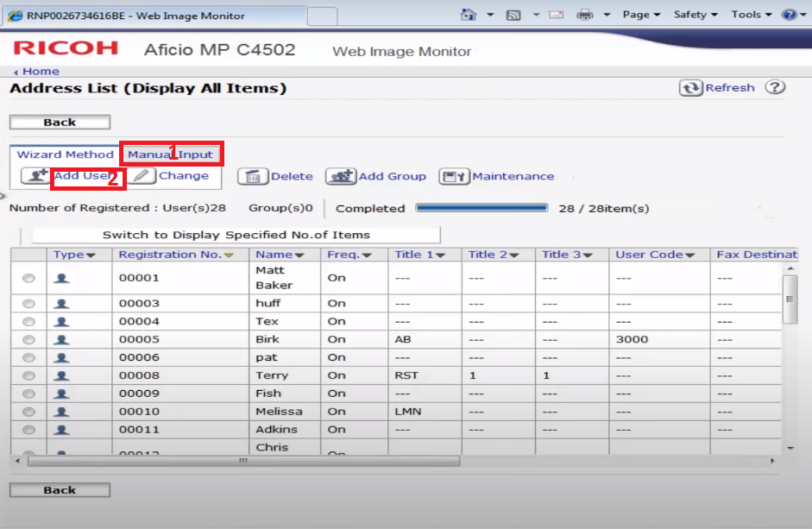Sort by Registration No. column header
Viewport: 812px width, 529px height.
[176, 255]
